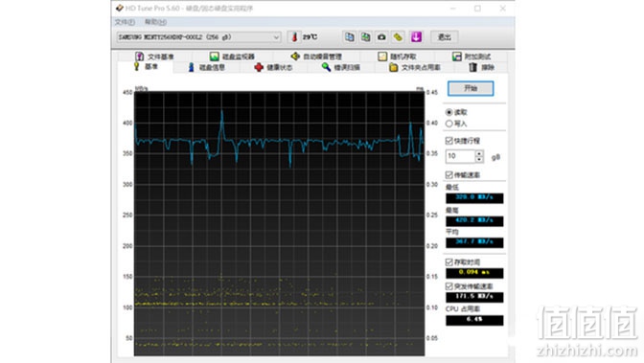644x363 pixels.
Task: Click the short stroke gB input field
Action: pyautogui.click(x=460, y=156)
